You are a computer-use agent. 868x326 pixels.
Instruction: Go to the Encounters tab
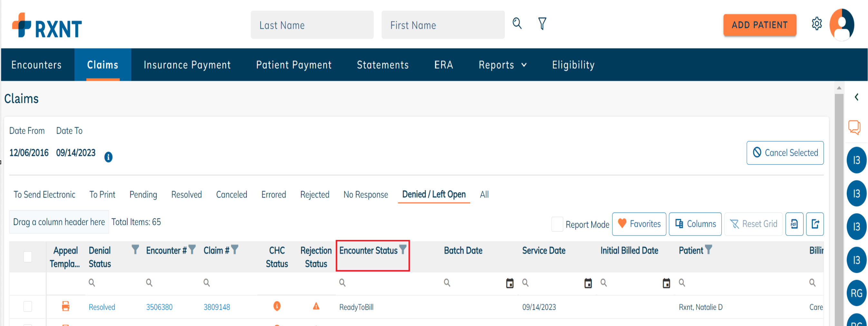36,65
